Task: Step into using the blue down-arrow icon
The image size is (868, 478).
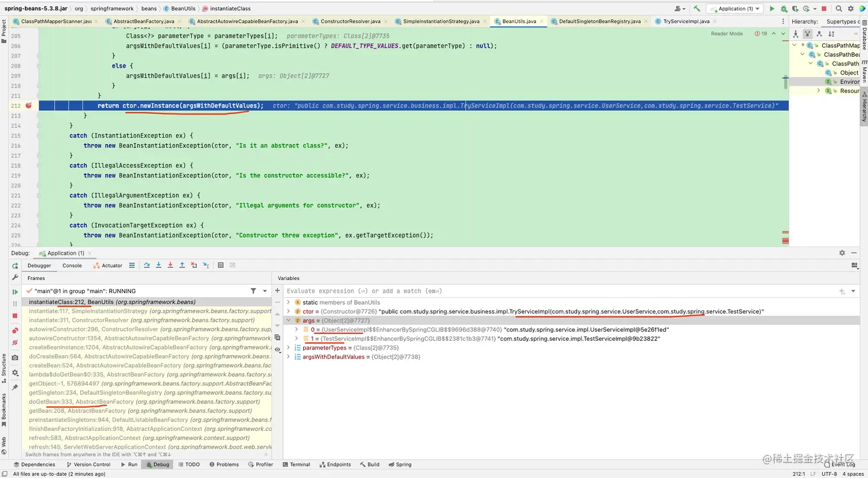Action: [x=158, y=265]
